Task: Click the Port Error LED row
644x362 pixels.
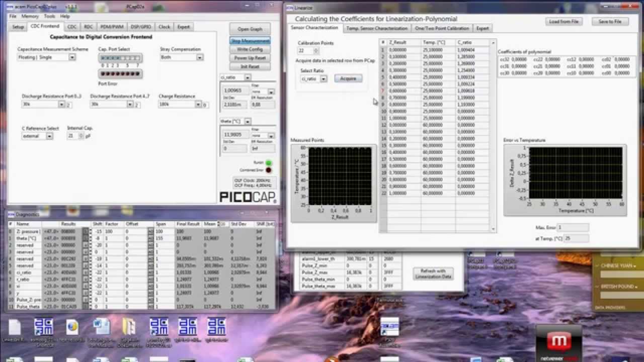Action: [120, 74]
